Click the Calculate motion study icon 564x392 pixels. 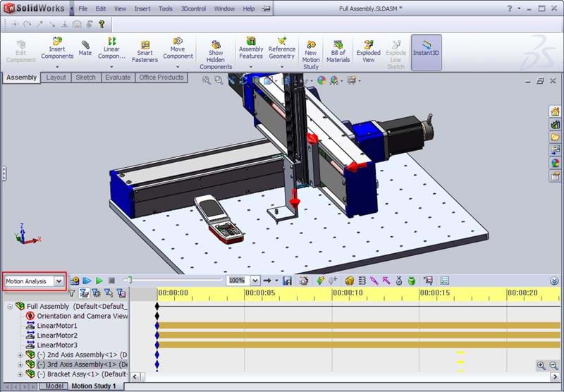pyautogui.click(x=75, y=281)
